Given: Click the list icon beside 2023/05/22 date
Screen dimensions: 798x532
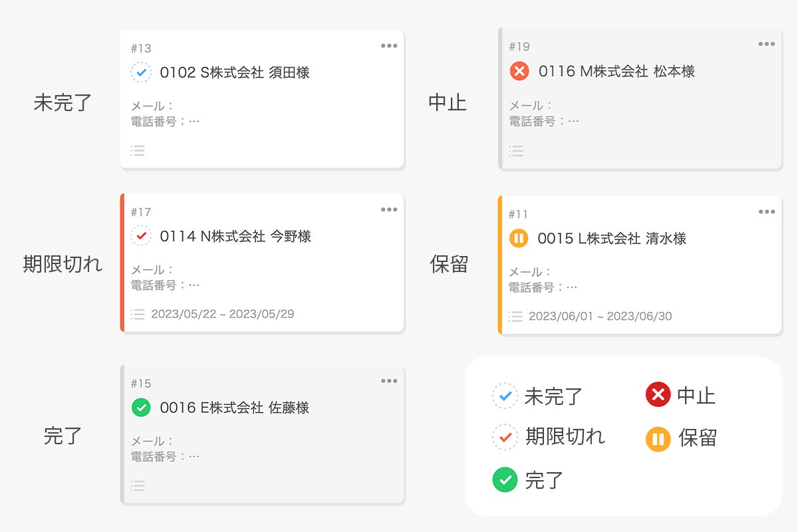Looking at the screenshot, I should 138,314.
